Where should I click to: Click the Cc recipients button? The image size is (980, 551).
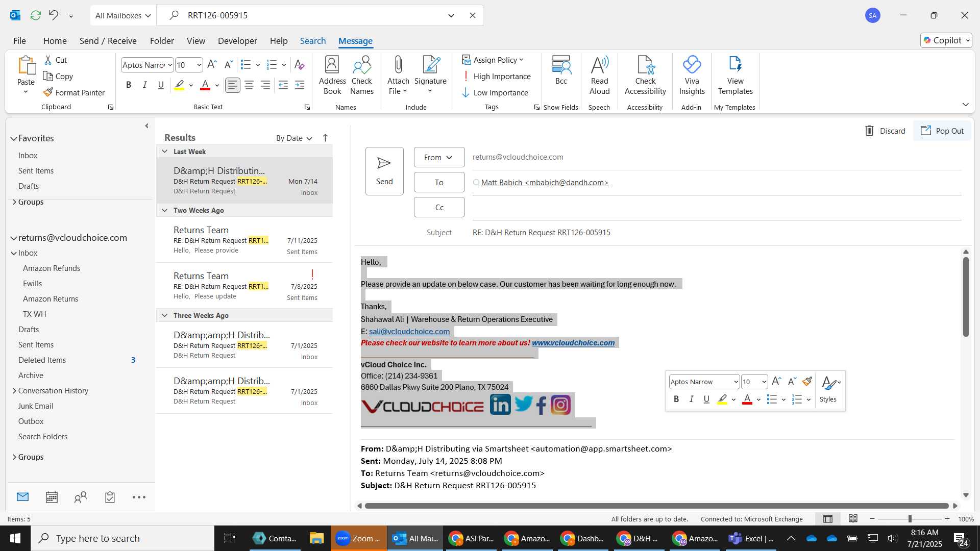pyautogui.click(x=439, y=207)
